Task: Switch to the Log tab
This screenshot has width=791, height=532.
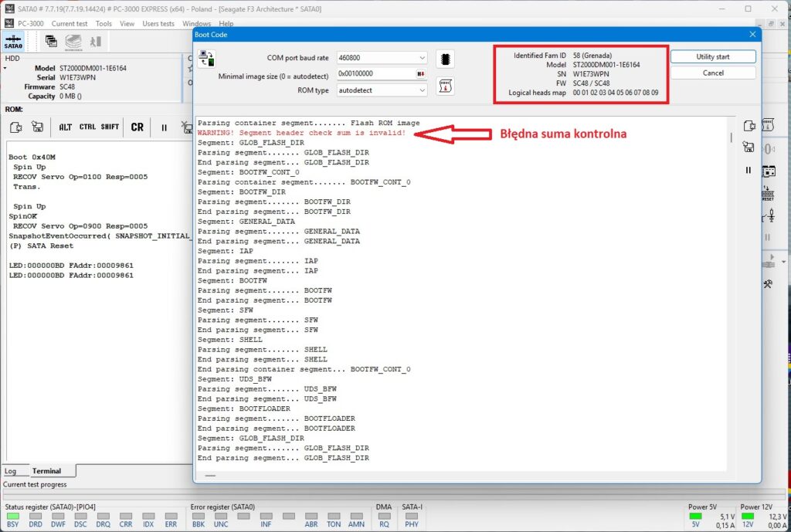Action: (x=11, y=471)
